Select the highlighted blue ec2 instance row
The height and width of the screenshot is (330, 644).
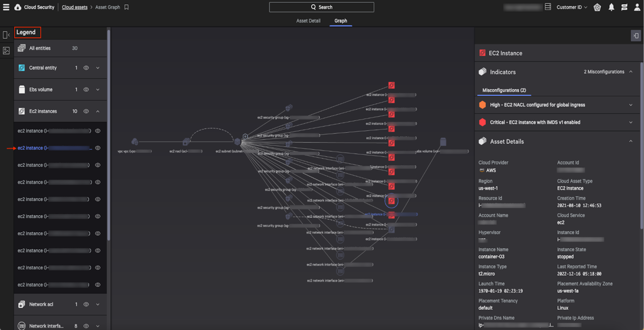pos(55,148)
